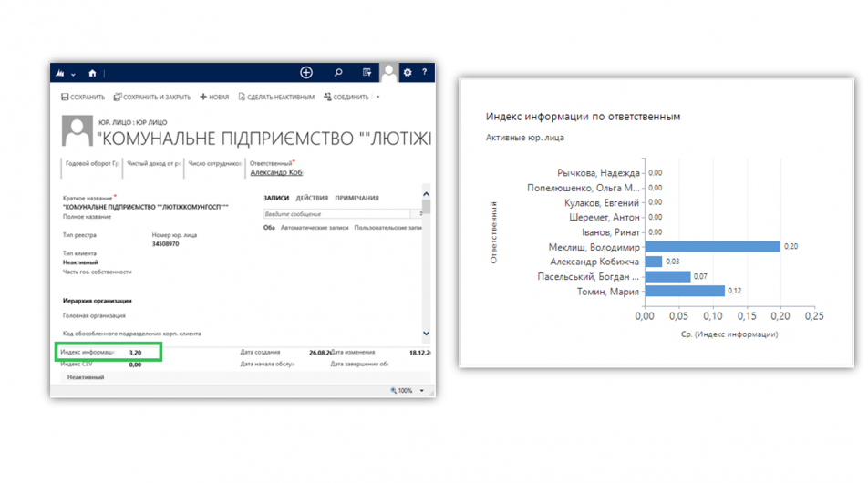Click Сделать неактивным command
Image resolution: width=868 pixels, height=483 pixels.
276,98
